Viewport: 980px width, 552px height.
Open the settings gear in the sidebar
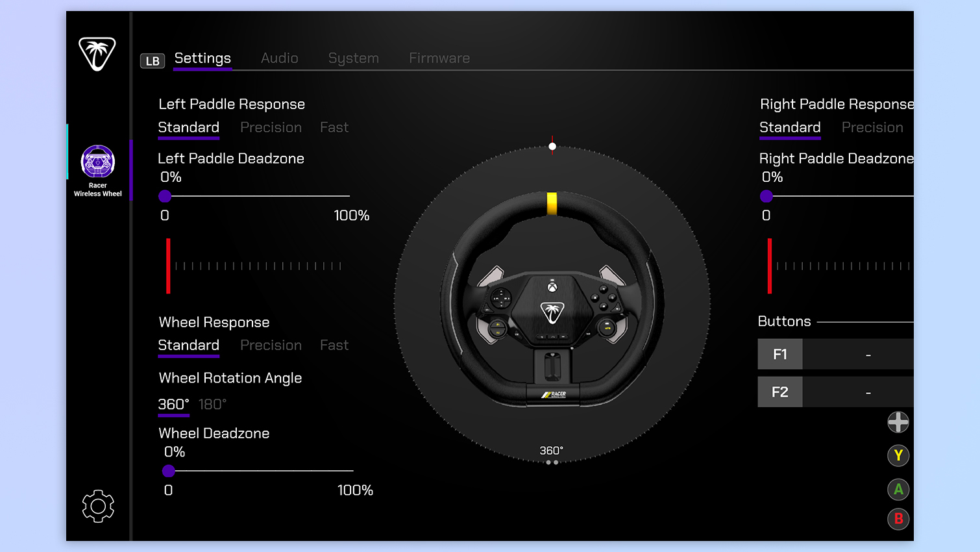[x=97, y=506]
